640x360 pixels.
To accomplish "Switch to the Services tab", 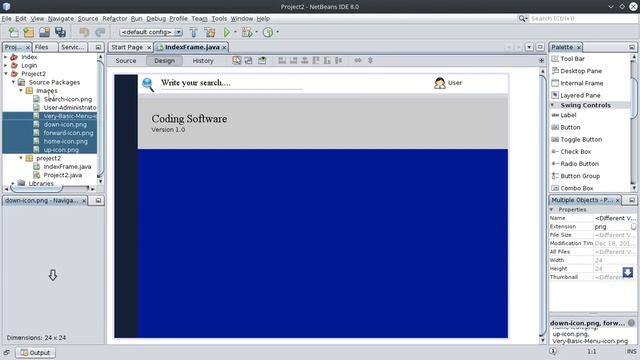I will pyautogui.click(x=72, y=47).
